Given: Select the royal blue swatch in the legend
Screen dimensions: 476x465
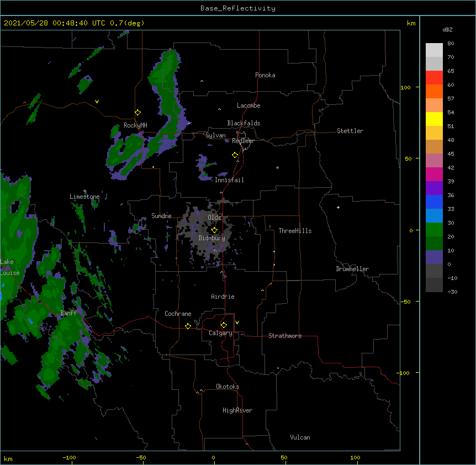Looking at the screenshot, I should tap(434, 202).
